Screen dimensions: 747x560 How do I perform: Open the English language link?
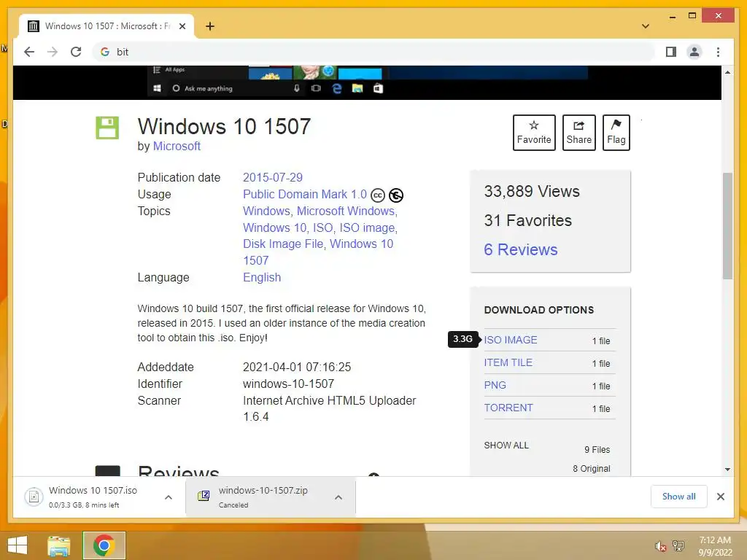pyautogui.click(x=262, y=278)
